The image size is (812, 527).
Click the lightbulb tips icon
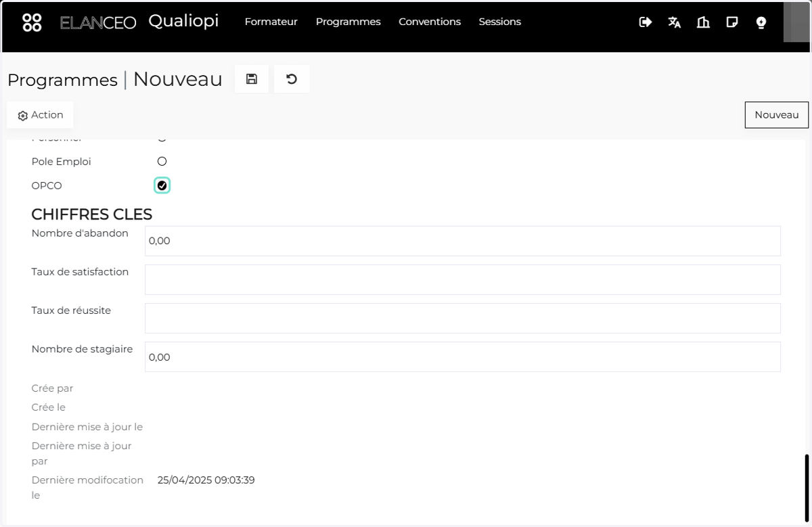coord(761,22)
